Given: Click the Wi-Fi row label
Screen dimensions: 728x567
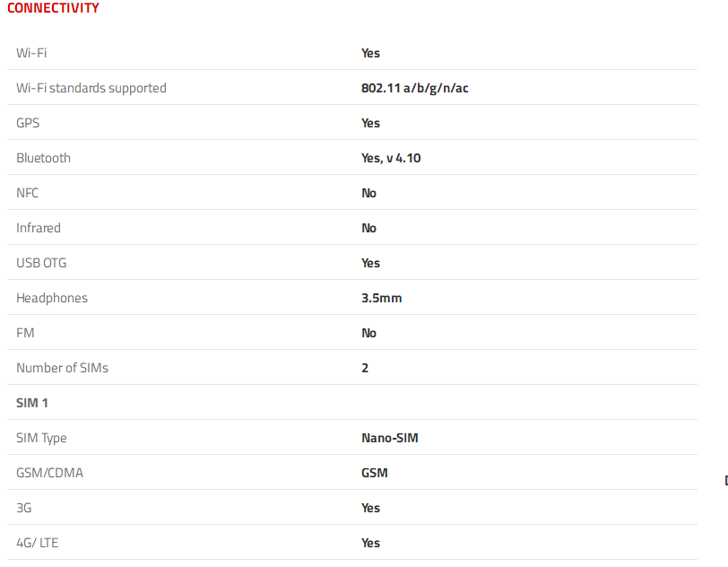Looking at the screenshot, I should tap(31, 53).
